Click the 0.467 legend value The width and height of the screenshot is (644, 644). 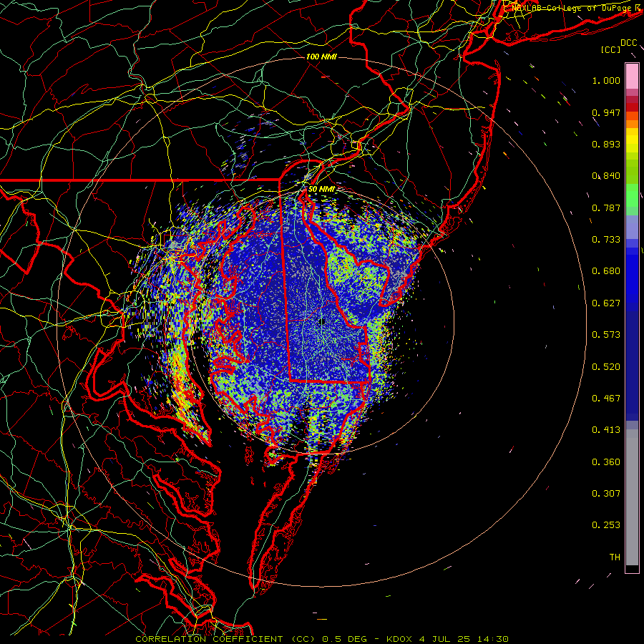(606, 399)
